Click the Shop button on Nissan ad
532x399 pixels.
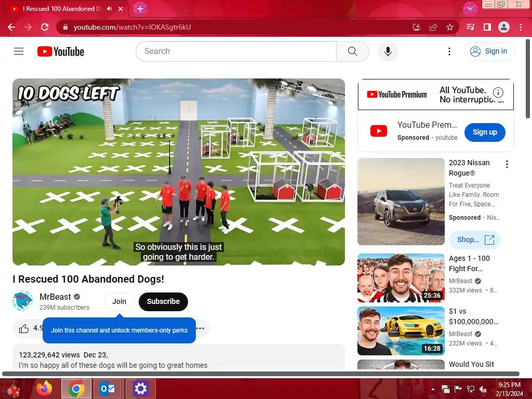(475, 240)
